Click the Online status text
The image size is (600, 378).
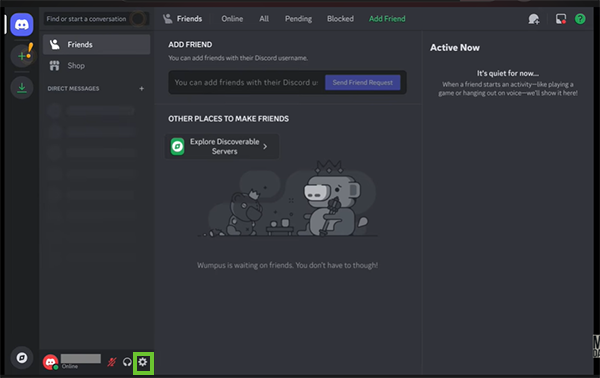(70, 367)
